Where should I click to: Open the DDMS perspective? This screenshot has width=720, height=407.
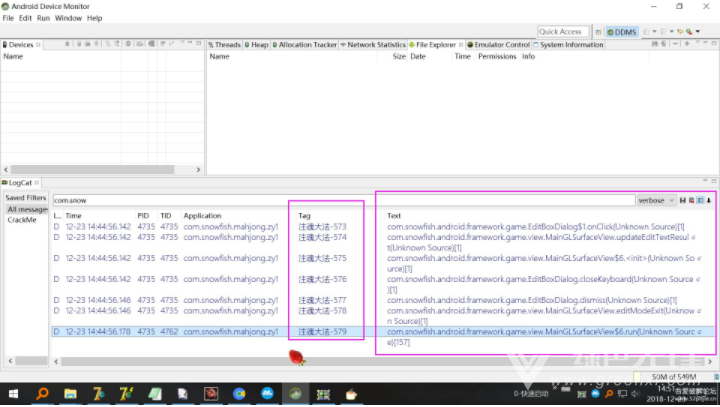click(x=622, y=32)
